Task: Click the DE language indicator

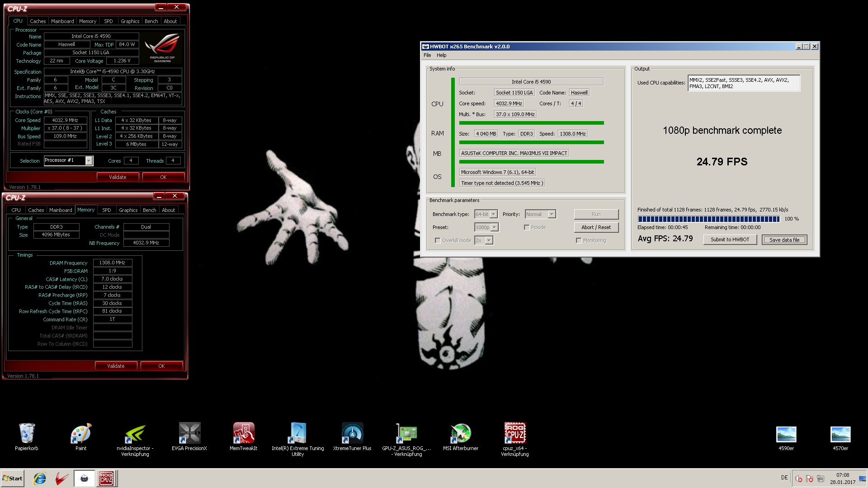Action: 784,478
